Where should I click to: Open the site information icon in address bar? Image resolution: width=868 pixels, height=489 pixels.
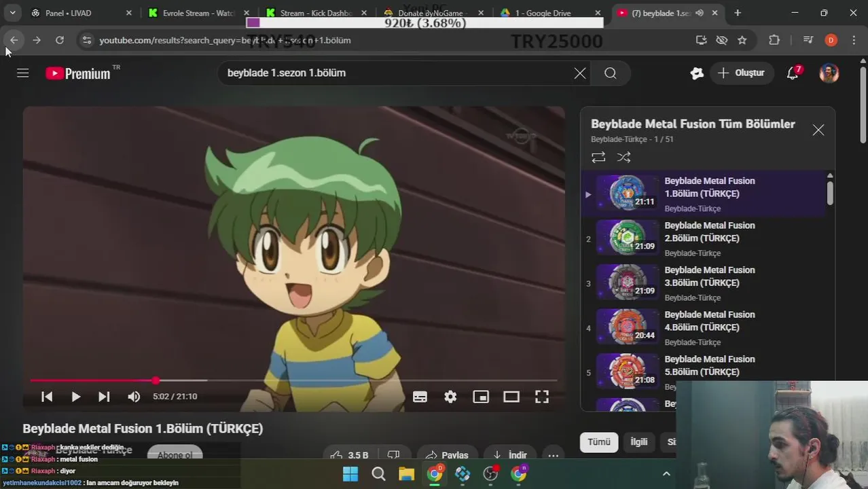pyautogui.click(x=86, y=40)
